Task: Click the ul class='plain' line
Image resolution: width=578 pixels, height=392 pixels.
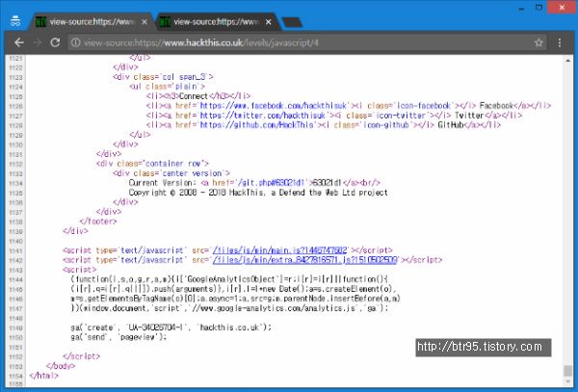Action: pyautogui.click(x=167, y=87)
